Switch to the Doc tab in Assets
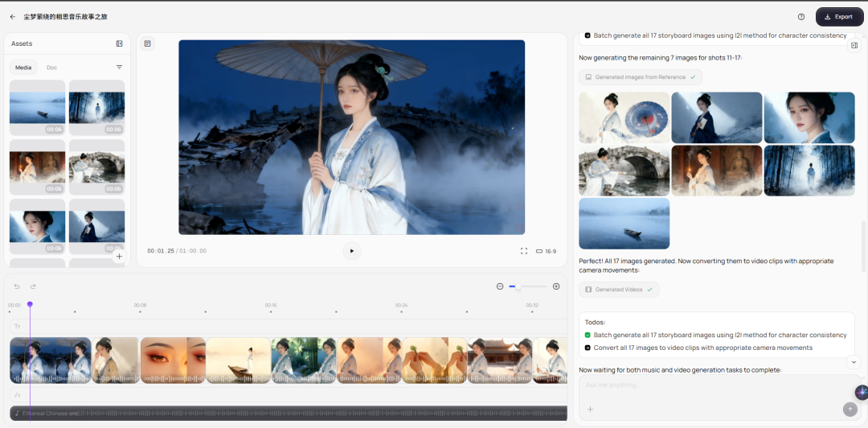868x428 pixels. point(51,68)
